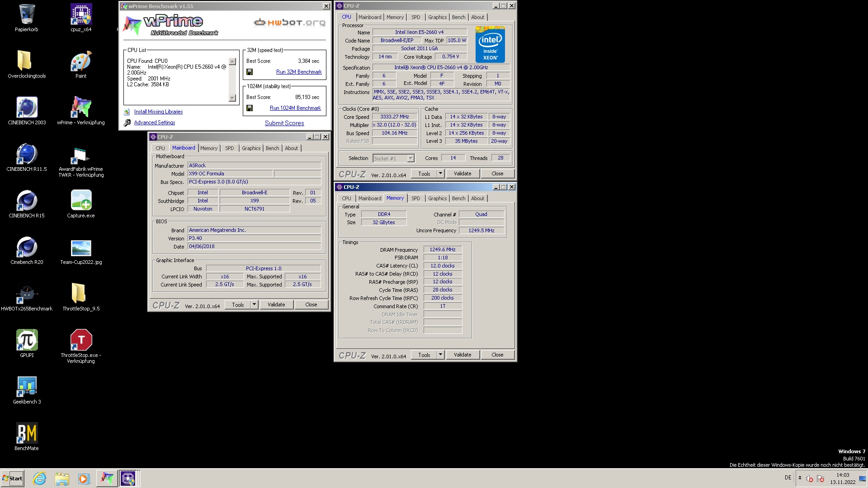Launch BenchMate desktop shortcut

pos(27,437)
